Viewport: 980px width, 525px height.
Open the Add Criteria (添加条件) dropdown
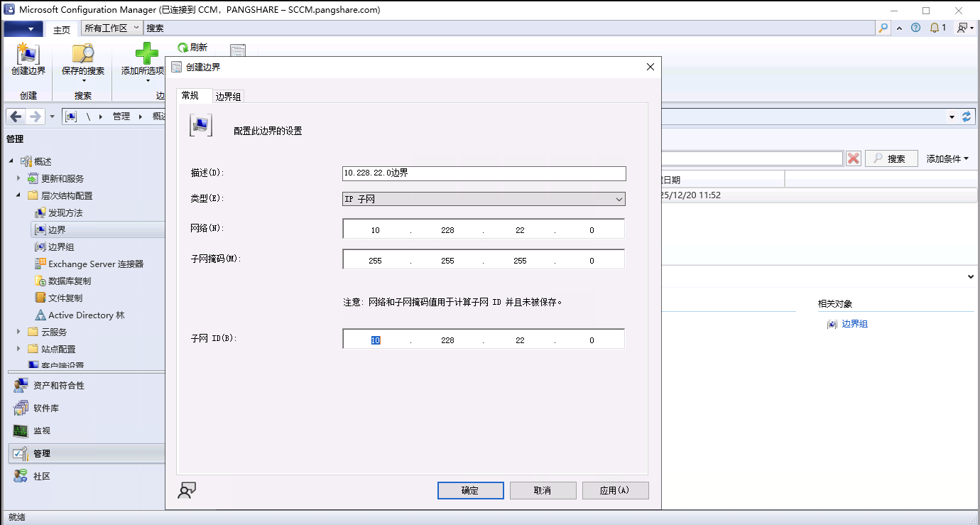click(947, 158)
